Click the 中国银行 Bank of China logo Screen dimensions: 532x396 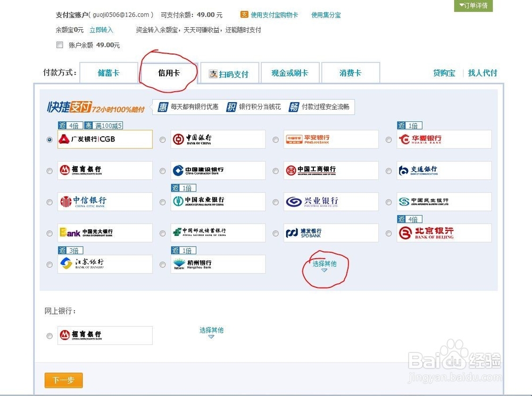[218, 139]
